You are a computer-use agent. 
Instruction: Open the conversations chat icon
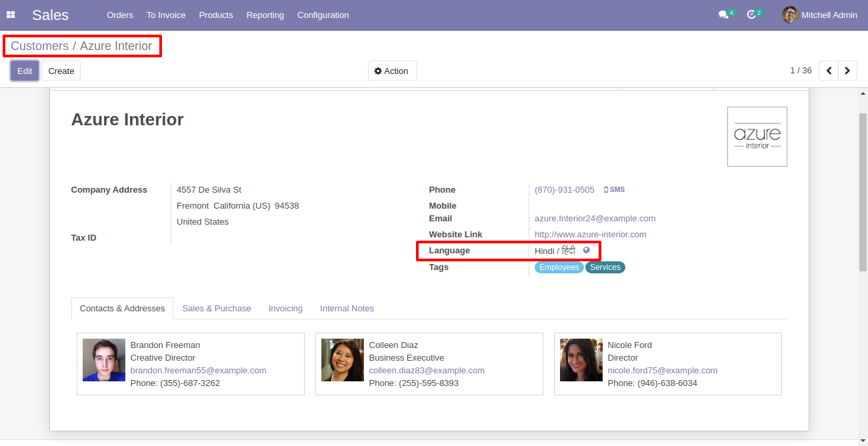tap(723, 15)
